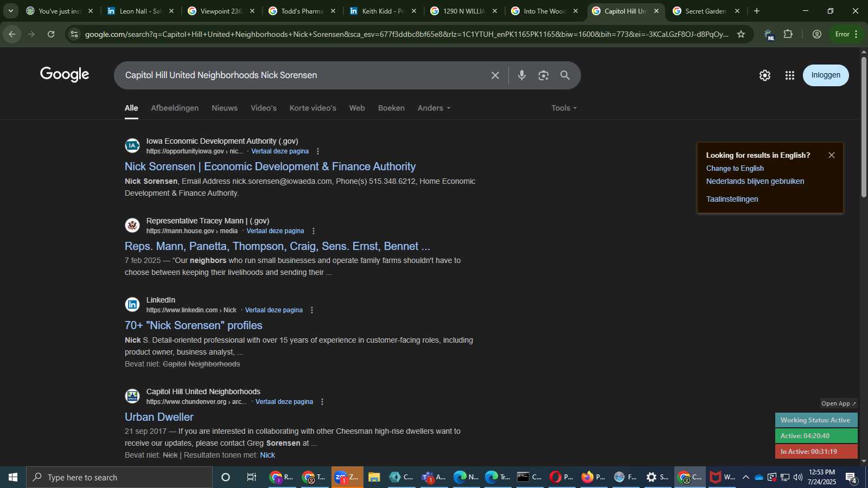Expand the Anders filter dropdown

(434, 108)
